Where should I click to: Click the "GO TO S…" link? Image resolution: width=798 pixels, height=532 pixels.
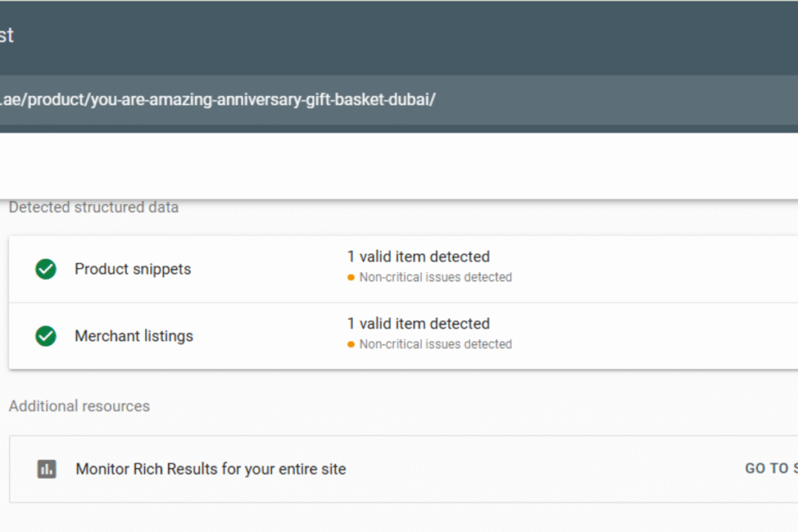771,469
